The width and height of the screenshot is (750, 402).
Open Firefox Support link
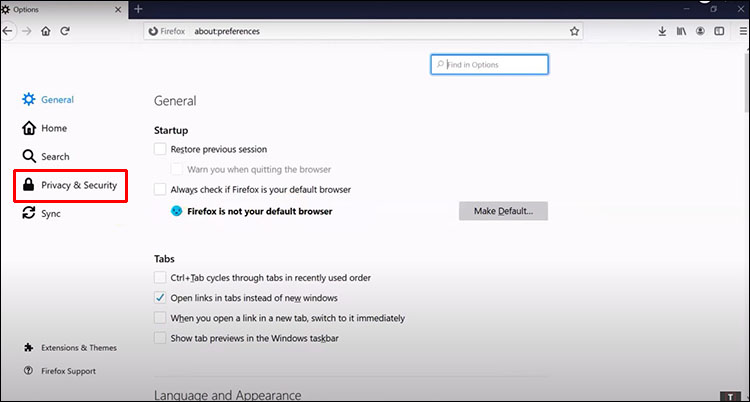(x=60, y=371)
